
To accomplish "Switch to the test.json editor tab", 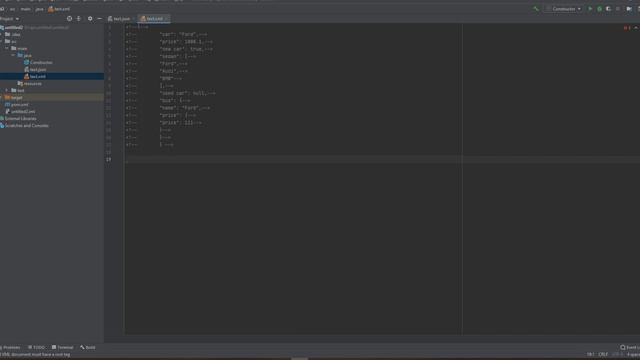I will (119, 19).
